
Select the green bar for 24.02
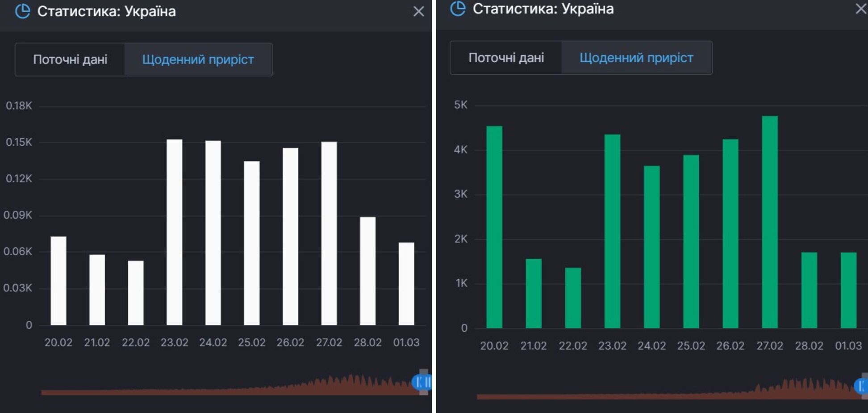pos(651,247)
